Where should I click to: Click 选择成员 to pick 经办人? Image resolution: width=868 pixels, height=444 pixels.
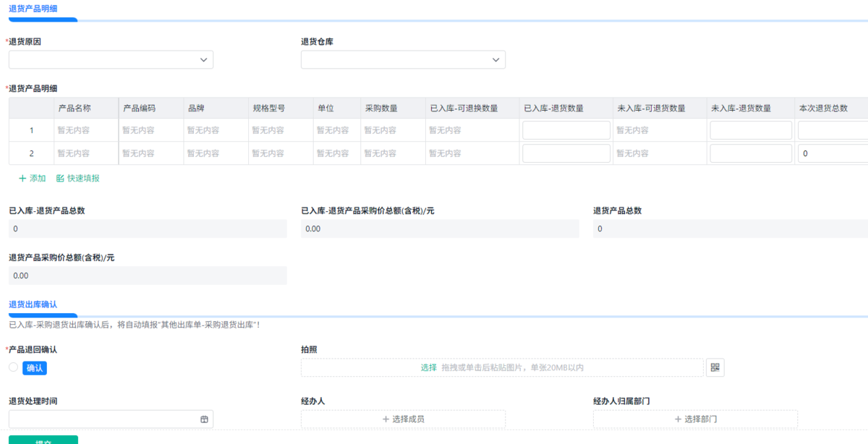click(x=403, y=419)
